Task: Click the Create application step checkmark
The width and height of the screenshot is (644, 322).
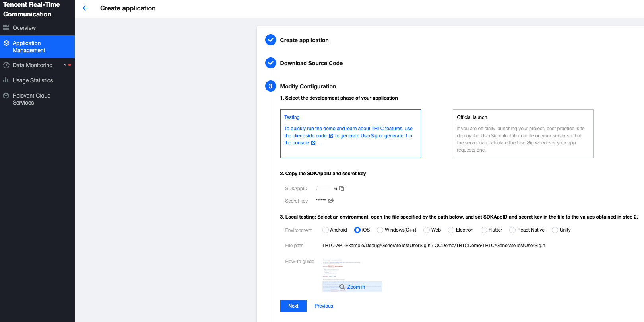Action: [271, 40]
